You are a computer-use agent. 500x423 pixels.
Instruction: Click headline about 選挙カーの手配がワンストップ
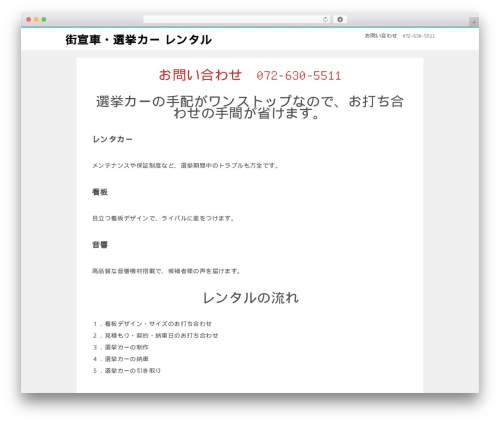coord(250,107)
